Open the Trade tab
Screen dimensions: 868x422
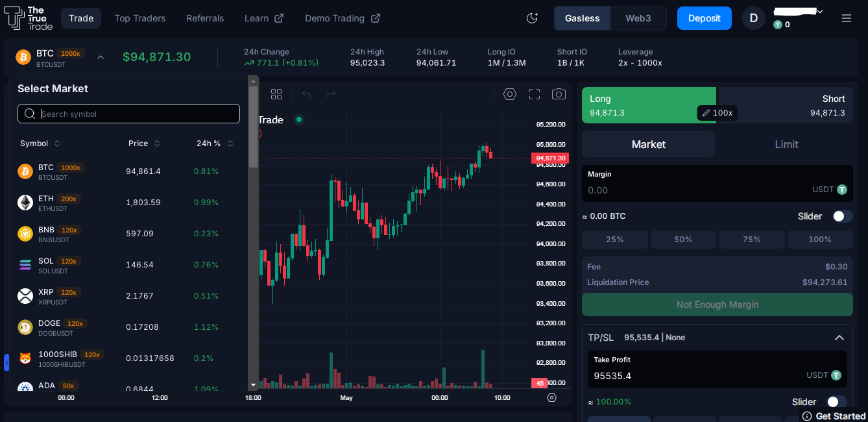point(81,18)
